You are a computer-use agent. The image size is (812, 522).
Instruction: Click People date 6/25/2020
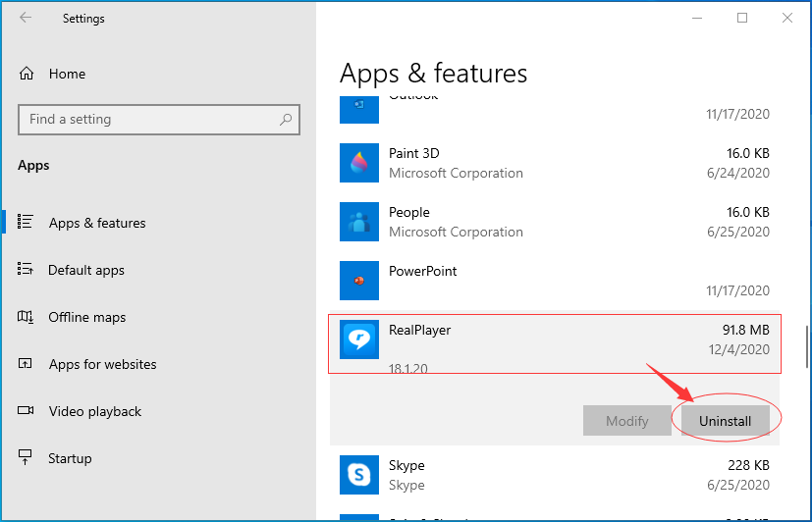(738, 232)
